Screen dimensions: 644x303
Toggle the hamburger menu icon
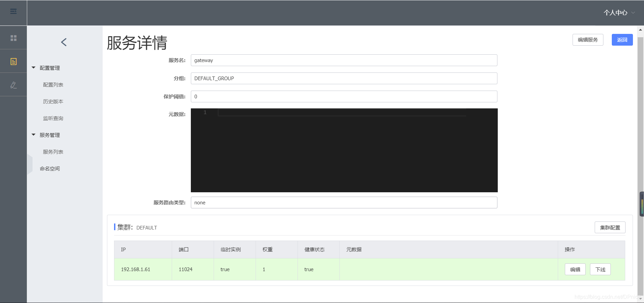pos(13,11)
